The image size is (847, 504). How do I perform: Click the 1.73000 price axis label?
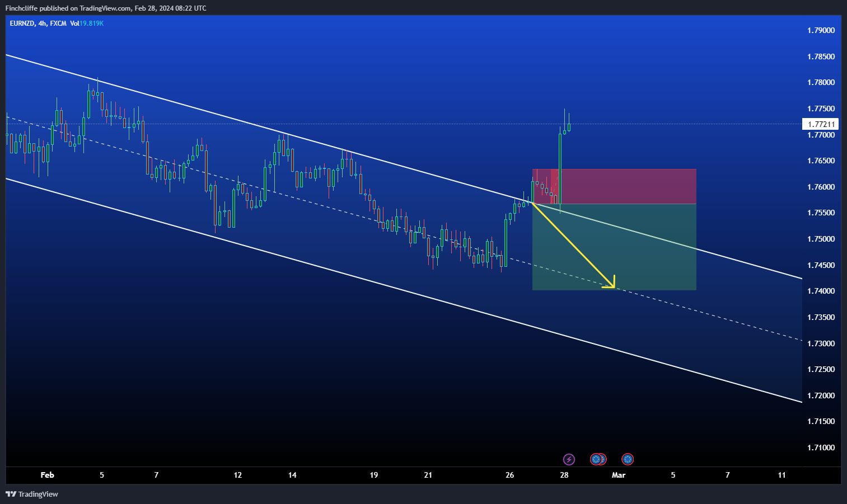pyautogui.click(x=821, y=343)
